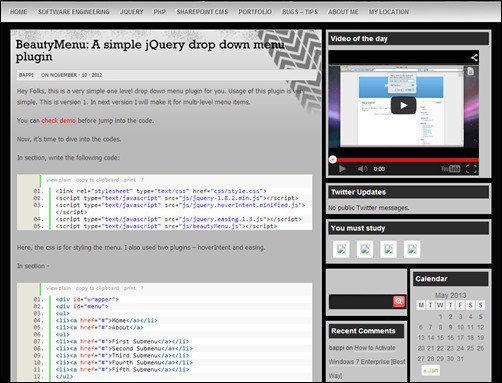Click the red search magnifier button
This screenshot has height=383, width=502.
[399, 302]
